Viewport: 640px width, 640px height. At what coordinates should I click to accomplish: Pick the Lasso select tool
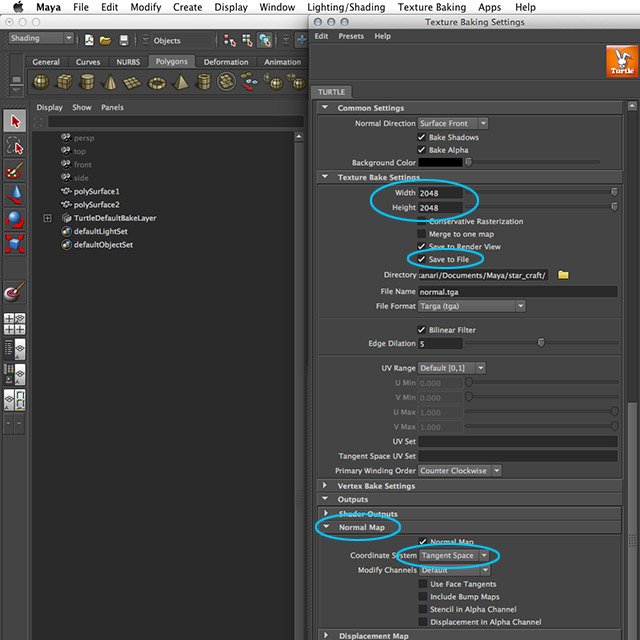(x=15, y=146)
